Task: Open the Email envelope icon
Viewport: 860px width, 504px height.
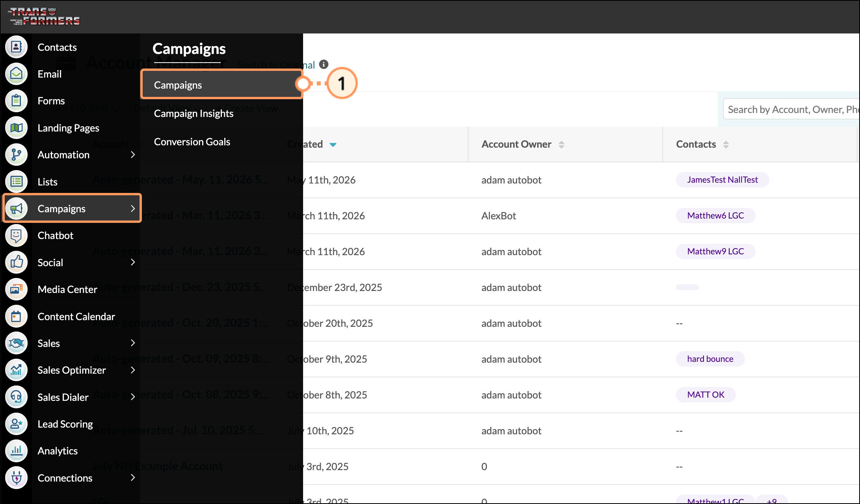Action: [x=16, y=74]
